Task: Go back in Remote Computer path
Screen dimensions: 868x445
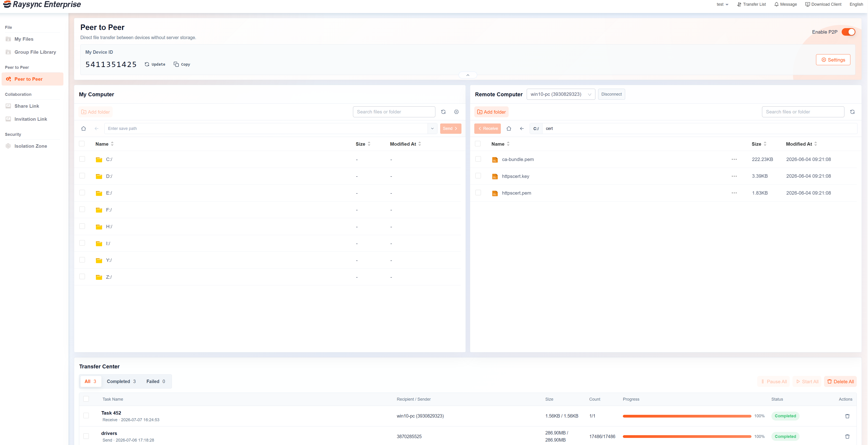Action: click(x=522, y=129)
